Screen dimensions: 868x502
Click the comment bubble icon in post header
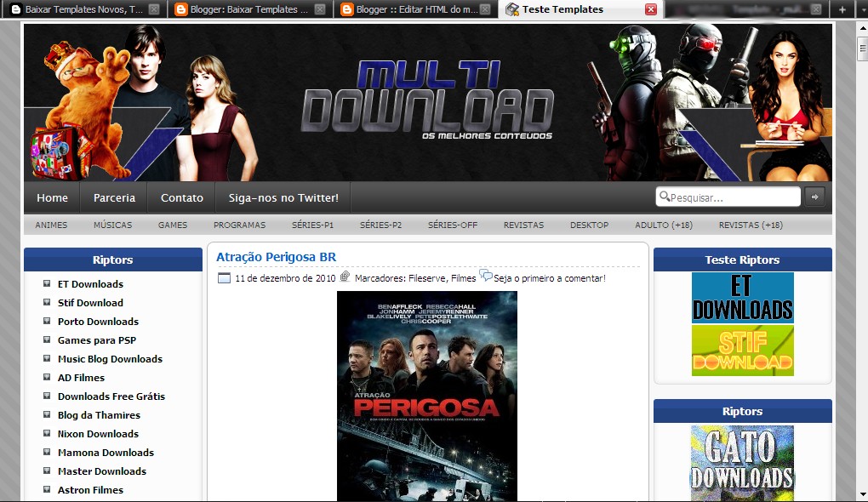(x=485, y=275)
